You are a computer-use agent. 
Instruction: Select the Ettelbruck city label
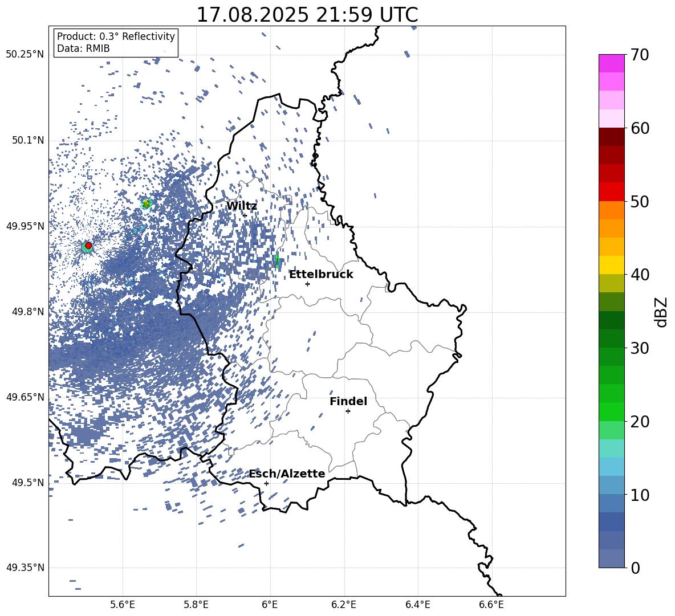click(x=321, y=274)
